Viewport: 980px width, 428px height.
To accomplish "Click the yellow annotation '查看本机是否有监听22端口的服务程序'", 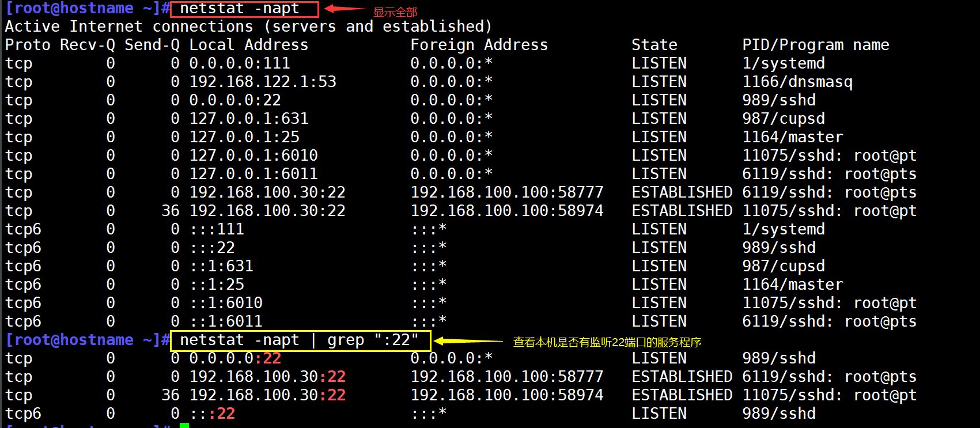I will 607,342.
